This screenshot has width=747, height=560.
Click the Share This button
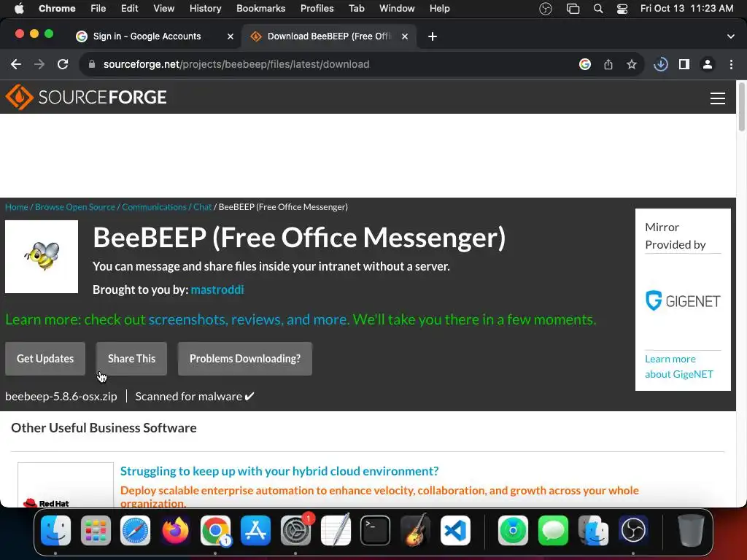coord(131,359)
